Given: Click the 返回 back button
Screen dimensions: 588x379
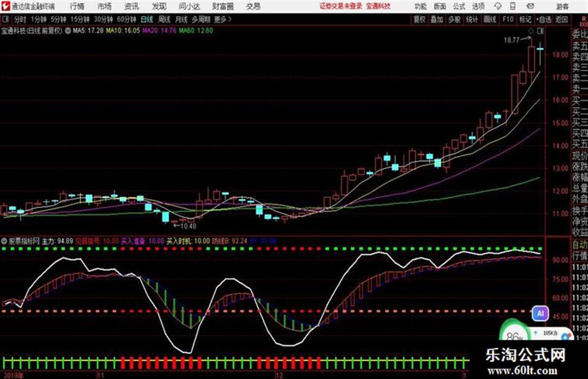Looking at the screenshot, I should pos(561,19).
